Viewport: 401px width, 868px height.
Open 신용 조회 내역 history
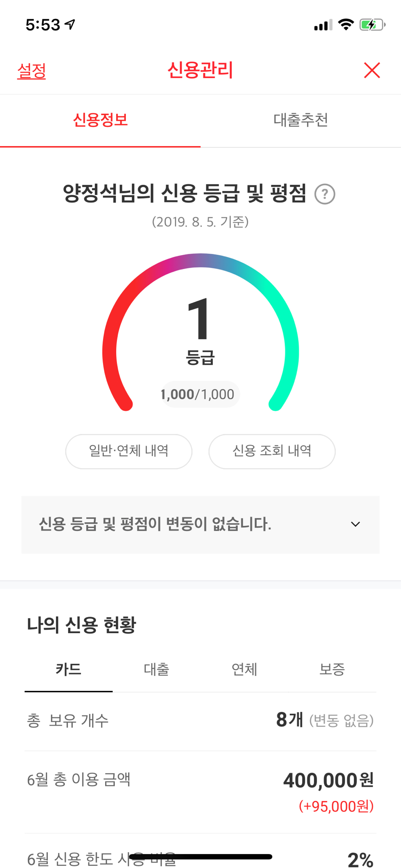click(x=272, y=451)
